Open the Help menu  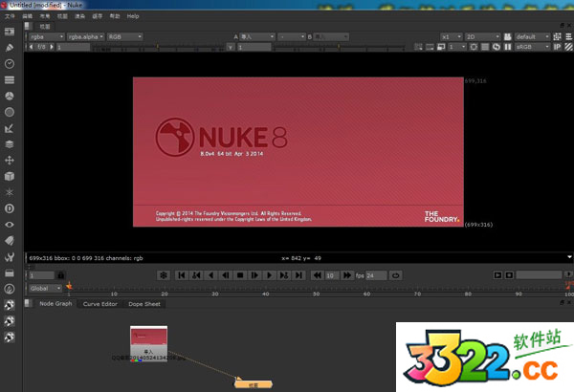[132, 16]
